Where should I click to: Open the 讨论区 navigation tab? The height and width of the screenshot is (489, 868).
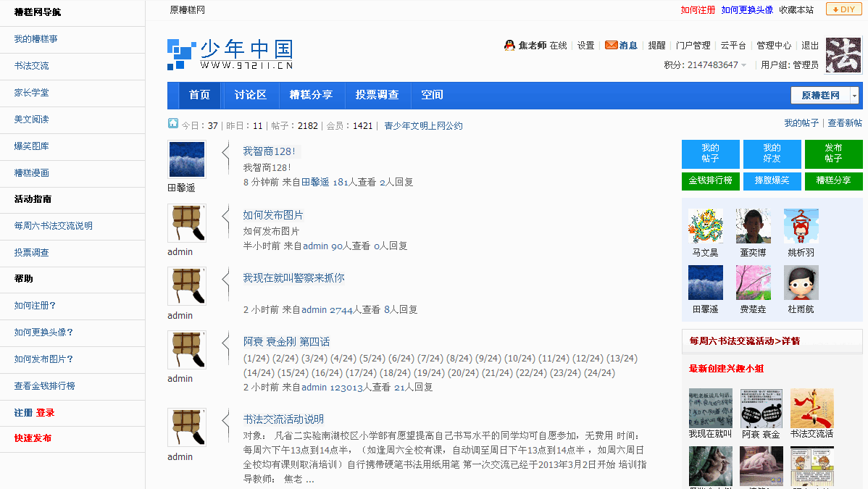(x=250, y=95)
